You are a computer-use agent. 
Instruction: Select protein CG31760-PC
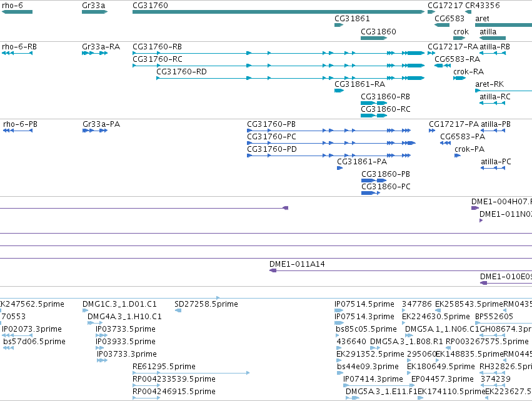tap(271, 137)
